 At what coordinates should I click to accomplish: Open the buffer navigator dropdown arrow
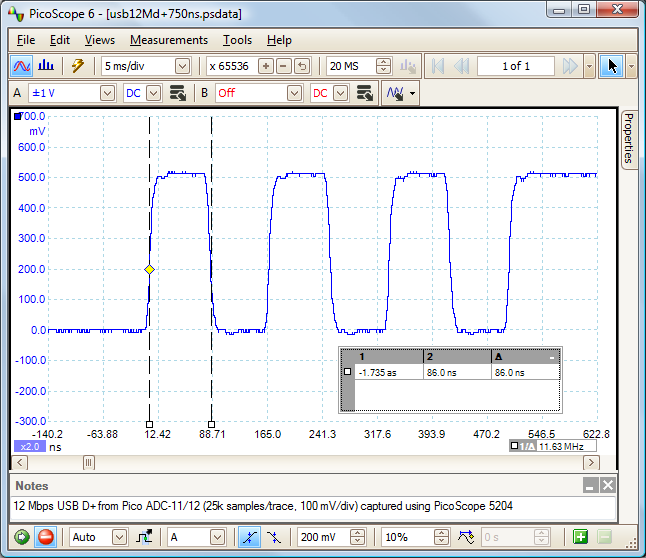pos(590,66)
